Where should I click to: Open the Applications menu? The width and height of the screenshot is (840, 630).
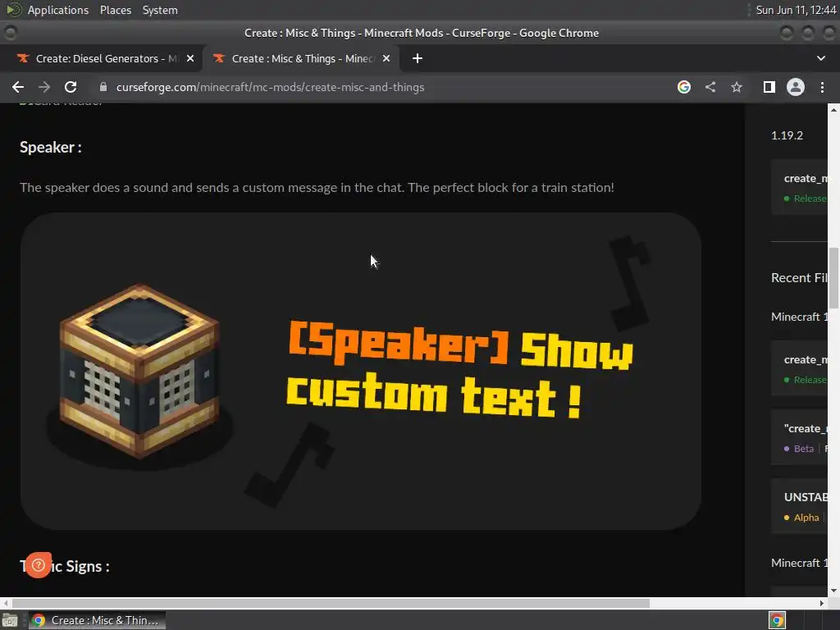(58, 10)
